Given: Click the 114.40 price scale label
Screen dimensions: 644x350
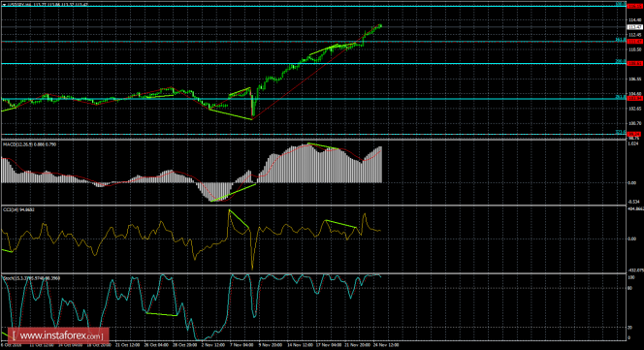Looking at the screenshot, I should (x=634, y=19).
